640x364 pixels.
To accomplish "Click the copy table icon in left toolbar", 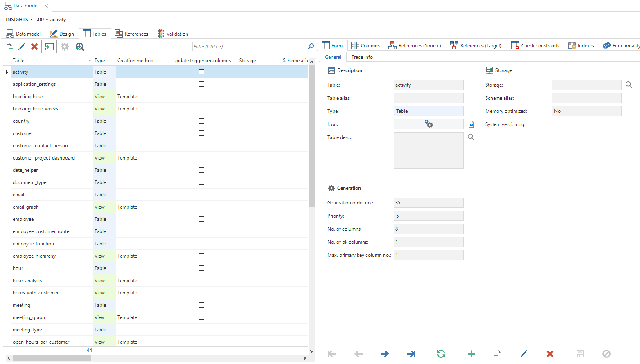I will 9,47.
